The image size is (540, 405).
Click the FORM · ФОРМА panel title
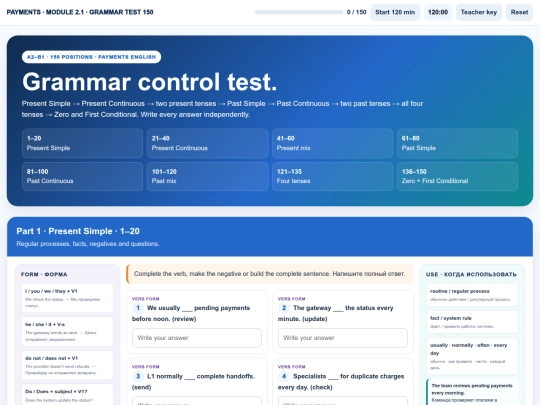44,274
